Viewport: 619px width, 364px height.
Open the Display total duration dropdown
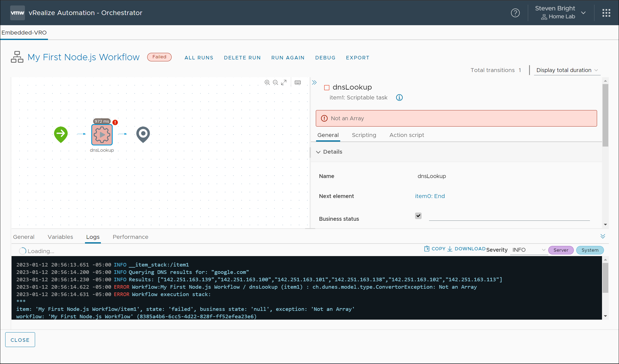[567, 70]
